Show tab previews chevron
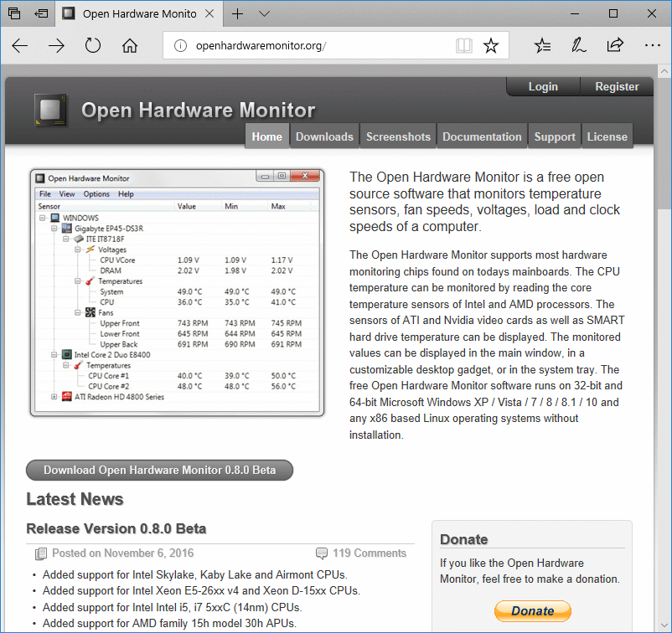 [x=265, y=13]
